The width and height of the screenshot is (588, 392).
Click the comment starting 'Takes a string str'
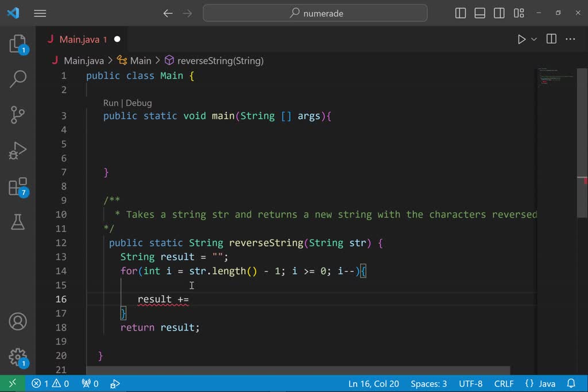(331, 215)
